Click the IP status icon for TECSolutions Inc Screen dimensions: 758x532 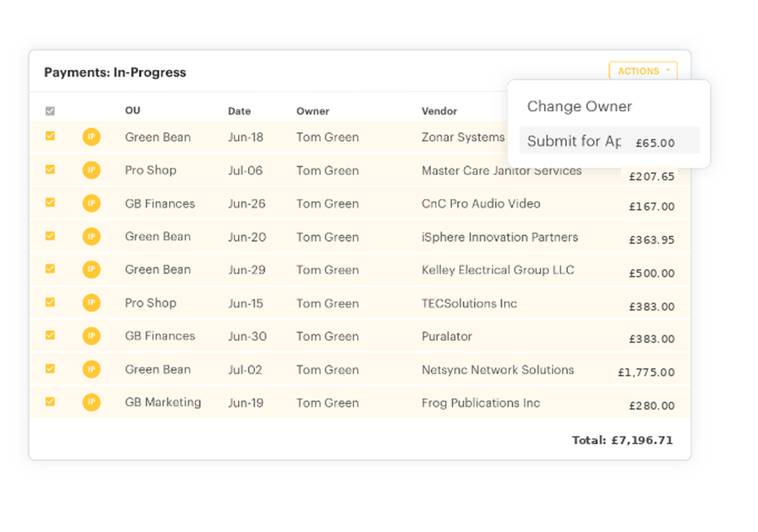click(x=91, y=303)
